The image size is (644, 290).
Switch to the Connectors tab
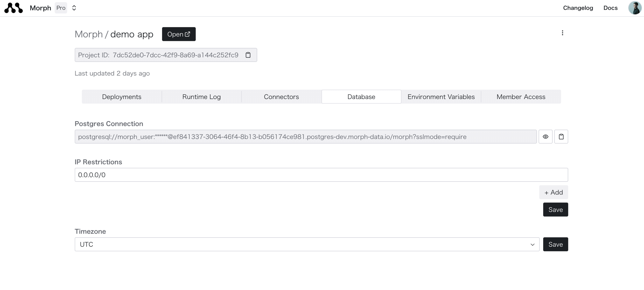click(x=281, y=97)
